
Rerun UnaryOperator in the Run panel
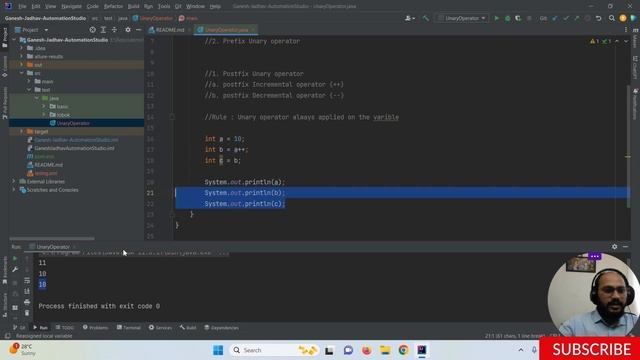15,259
